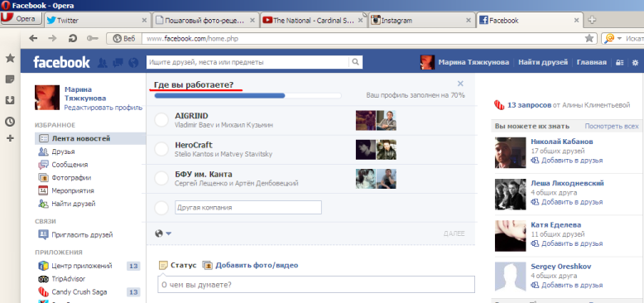This screenshot has height=303, width=644.
Task: Close the Facebook tab
Action: coord(577,20)
